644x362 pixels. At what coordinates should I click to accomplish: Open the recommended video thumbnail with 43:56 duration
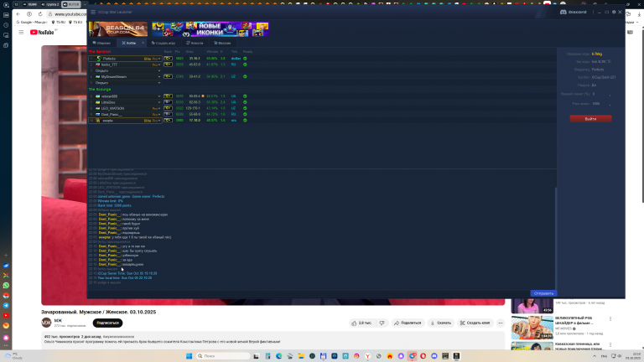tap(532, 306)
